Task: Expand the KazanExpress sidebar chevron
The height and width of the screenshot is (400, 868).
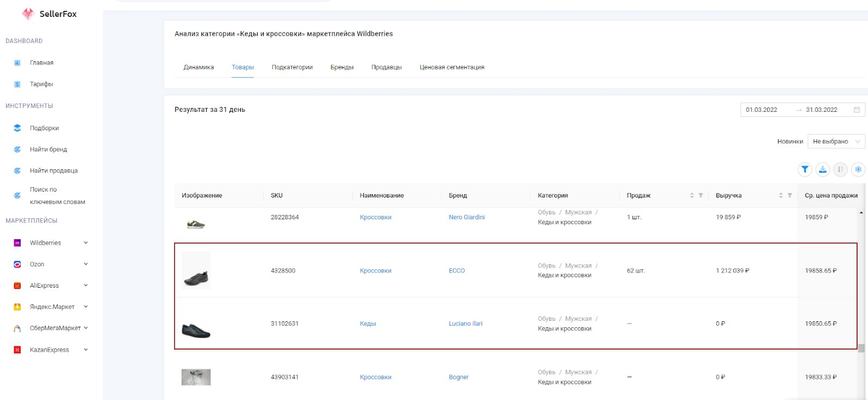Action: pyautogui.click(x=86, y=350)
